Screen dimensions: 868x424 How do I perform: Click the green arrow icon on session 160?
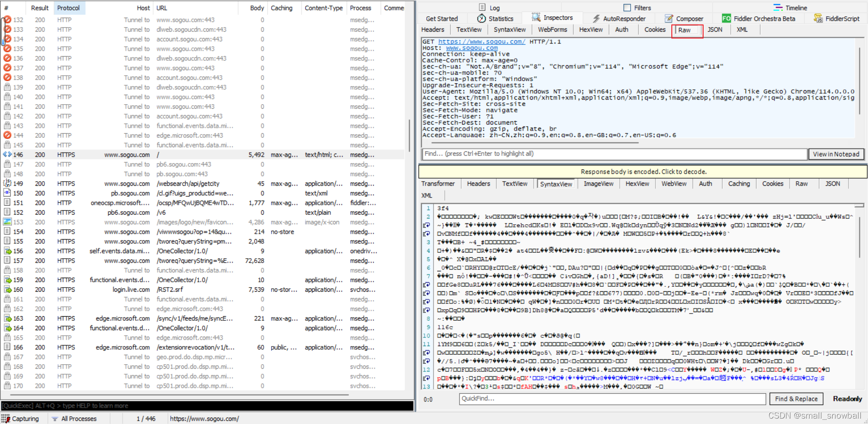point(7,289)
